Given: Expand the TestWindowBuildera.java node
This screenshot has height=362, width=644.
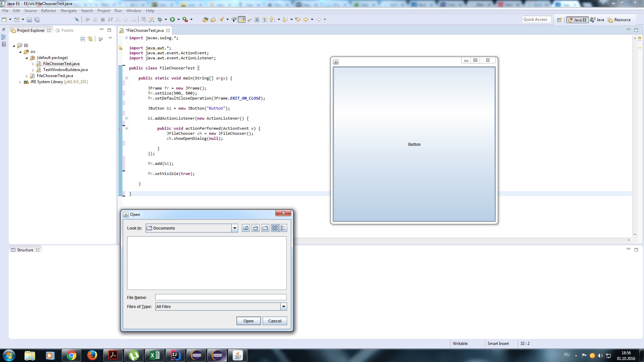Looking at the screenshot, I should (x=33, y=70).
